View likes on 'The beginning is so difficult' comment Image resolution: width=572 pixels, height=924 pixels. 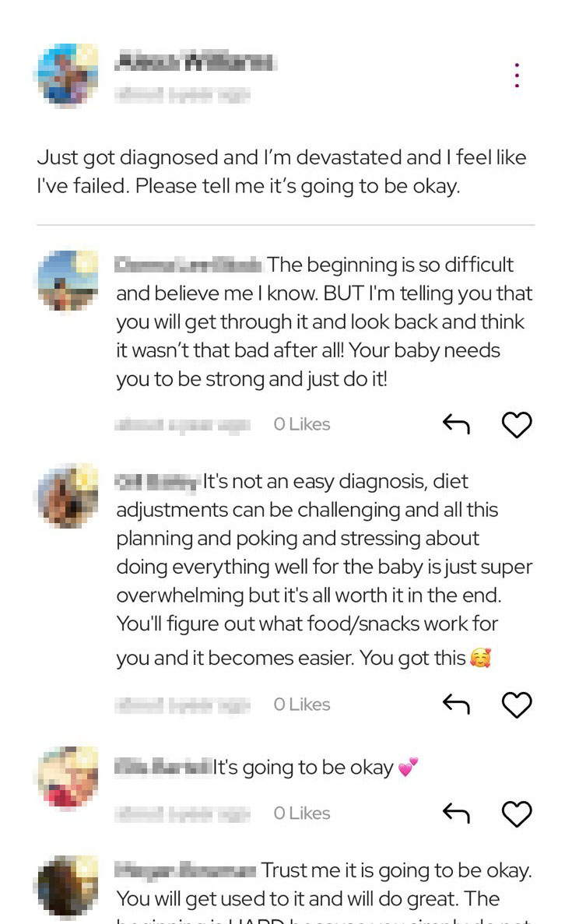pyautogui.click(x=302, y=424)
